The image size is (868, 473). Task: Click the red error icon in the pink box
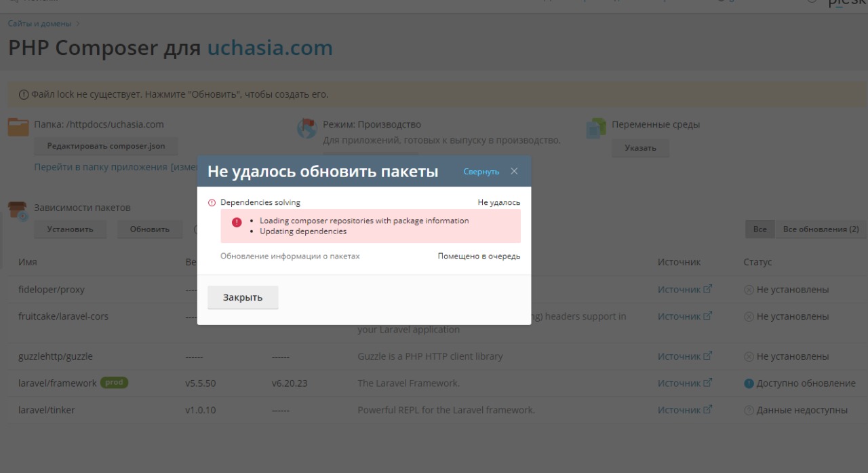237,223
